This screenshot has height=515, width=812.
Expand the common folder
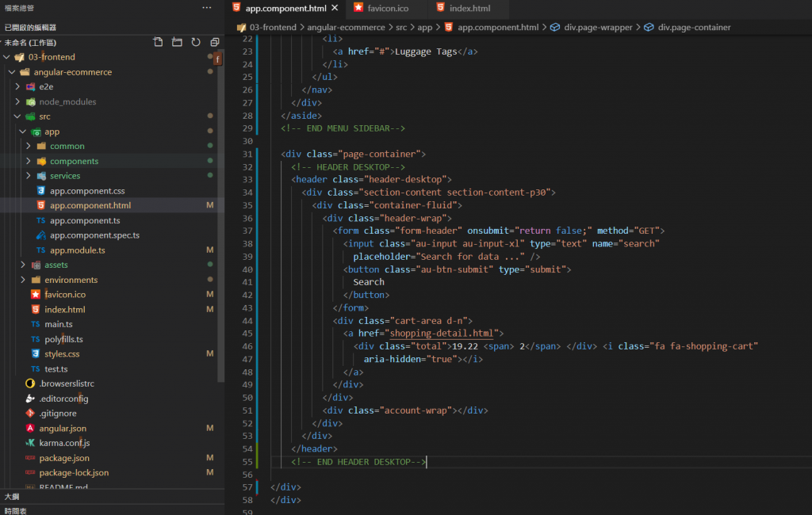[x=29, y=146]
